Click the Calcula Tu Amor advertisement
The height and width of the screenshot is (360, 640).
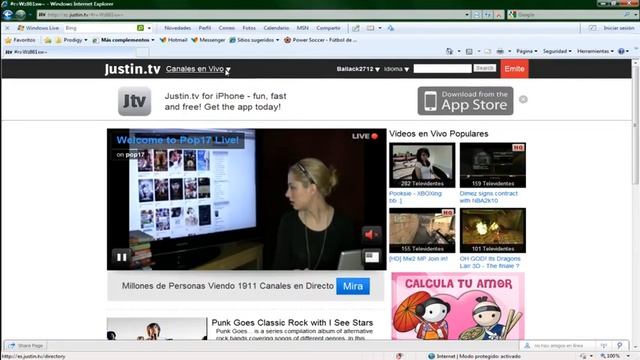click(x=458, y=306)
